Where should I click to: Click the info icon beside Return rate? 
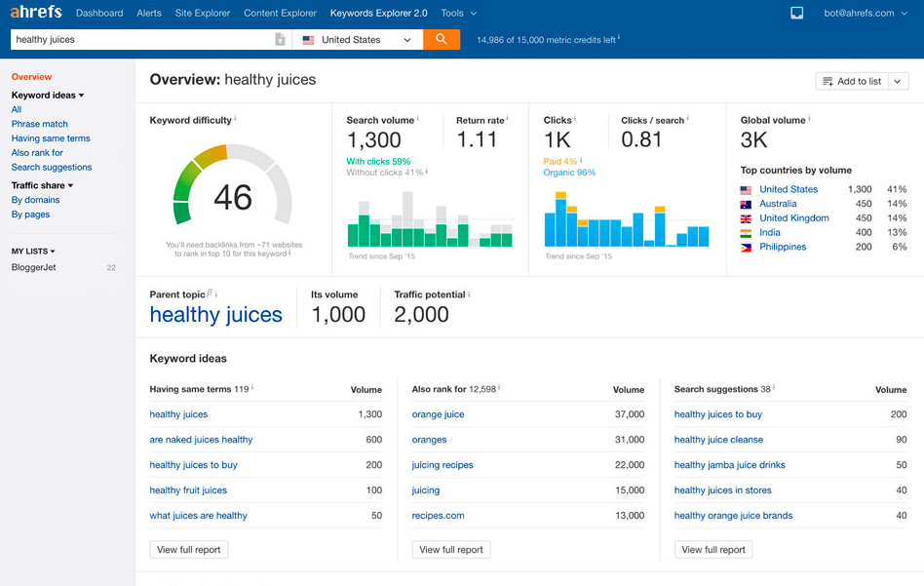[x=509, y=119]
